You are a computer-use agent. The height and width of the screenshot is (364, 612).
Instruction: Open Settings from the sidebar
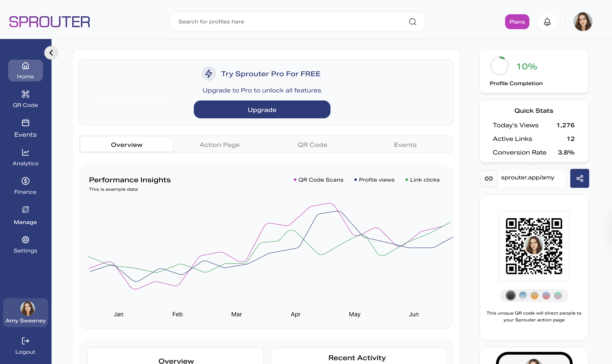[x=25, y=244]
